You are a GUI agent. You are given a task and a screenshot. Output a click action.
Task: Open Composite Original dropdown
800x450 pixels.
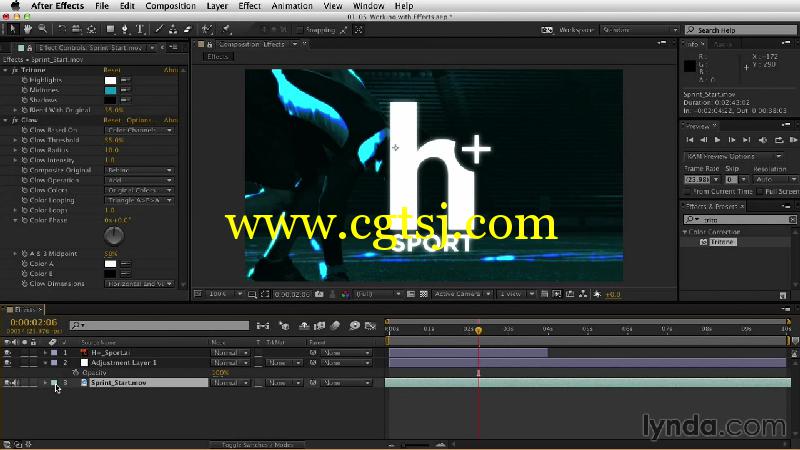139,170
